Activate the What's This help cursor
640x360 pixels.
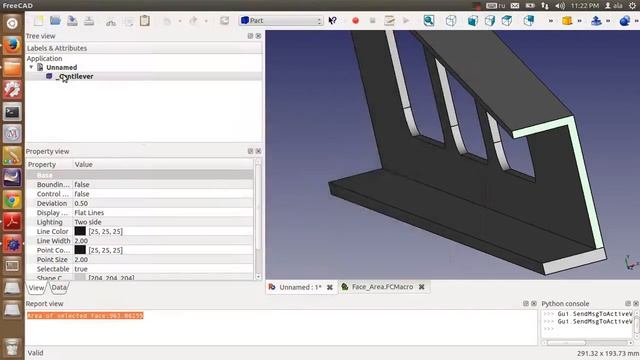pyautogui.click(x=333, y=20)
